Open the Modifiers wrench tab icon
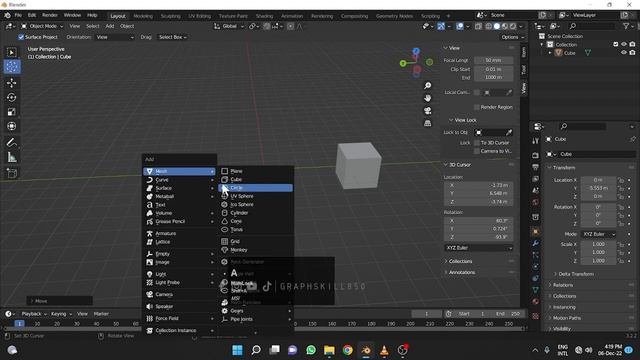This screenshot has width=640, height=360. pyautogui.click(x=536, y=243)
